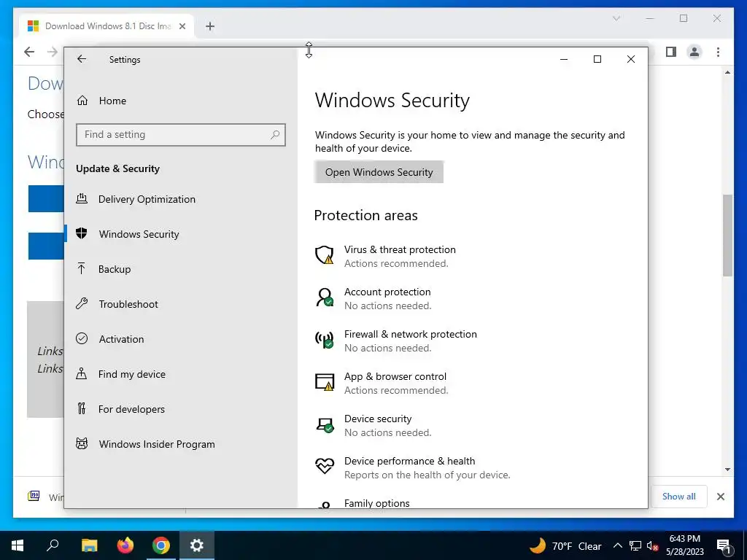Click the For developers tools icon
This screenshot has width=747, height=560.
[x=82, y=408]
